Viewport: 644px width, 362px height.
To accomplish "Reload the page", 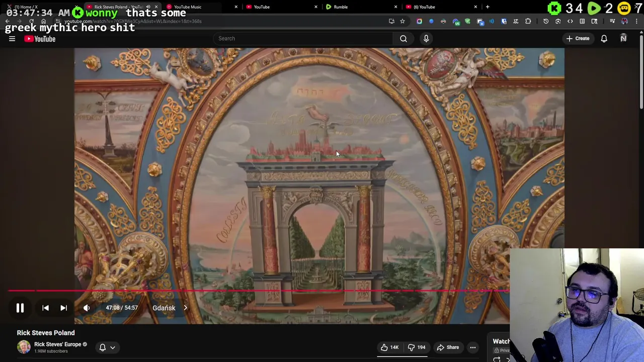I will click(x=31, y=21).
